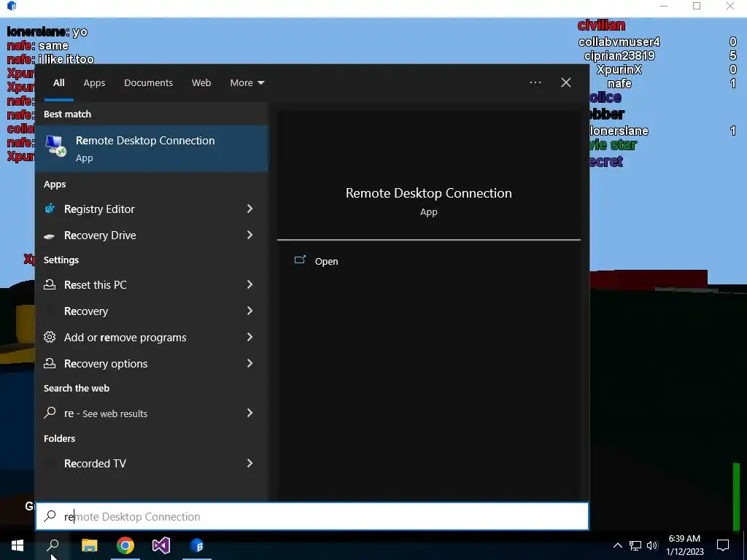Screen dimensions: 747x560
Task: Open the three-dot options menu in search panel
Action: (x=535, y=82)
